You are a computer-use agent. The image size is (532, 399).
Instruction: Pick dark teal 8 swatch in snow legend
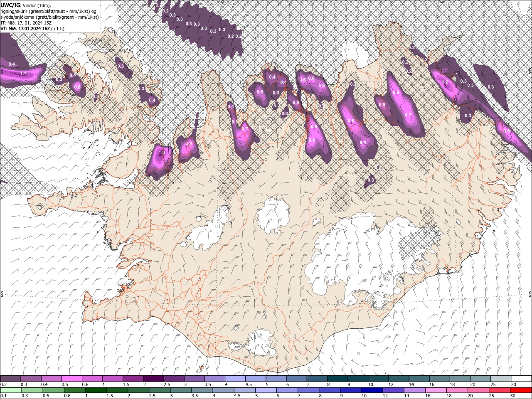tap(337, 379)
